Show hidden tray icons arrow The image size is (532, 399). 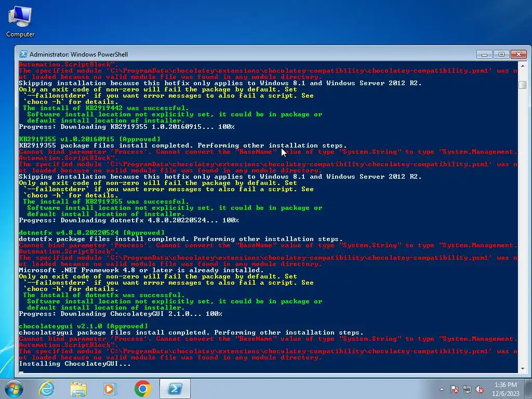click(x=442, y=390)
